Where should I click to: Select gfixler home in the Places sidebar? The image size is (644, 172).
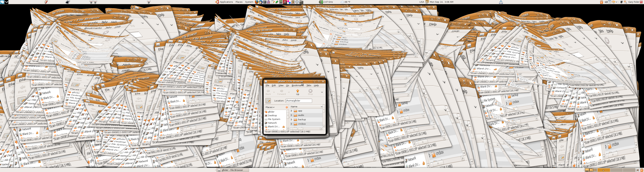click(275, 112)
